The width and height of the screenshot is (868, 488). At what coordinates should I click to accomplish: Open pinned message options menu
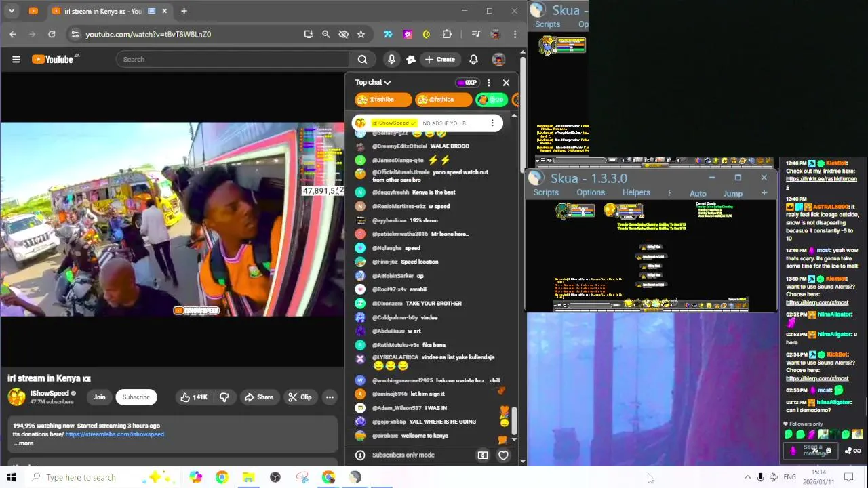coord(492,123)
